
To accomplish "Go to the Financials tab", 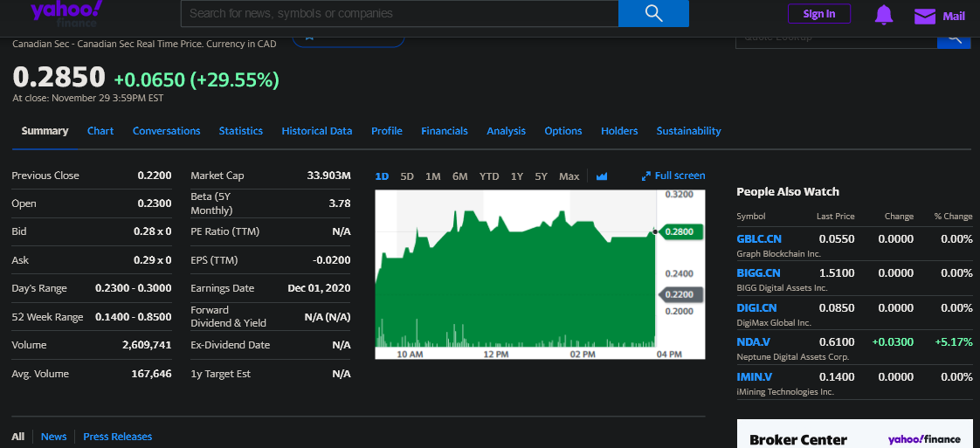I will (444, 131).
